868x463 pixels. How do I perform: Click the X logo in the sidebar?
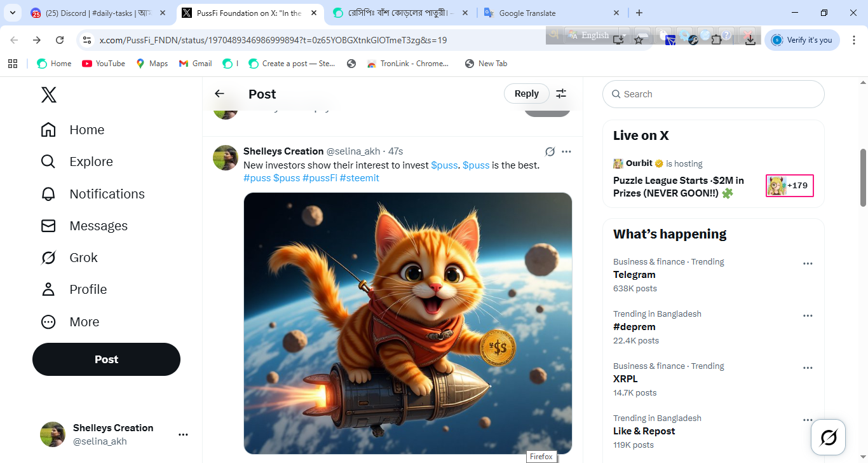pos(49,95)
